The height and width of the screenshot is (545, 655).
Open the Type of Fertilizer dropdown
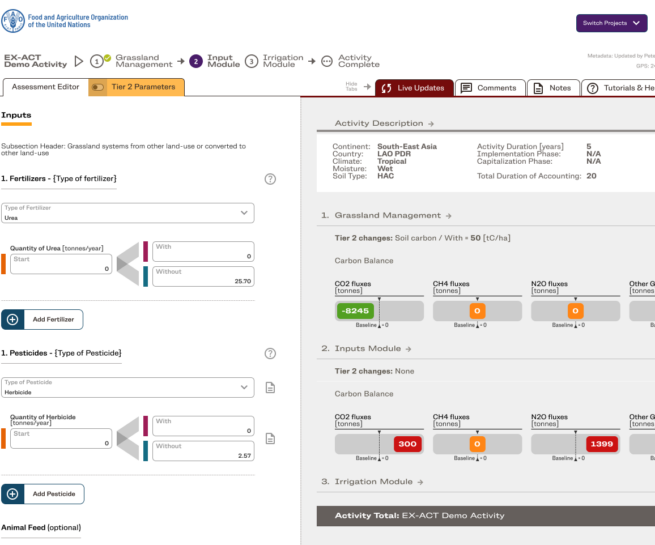[x=128, y=213]
